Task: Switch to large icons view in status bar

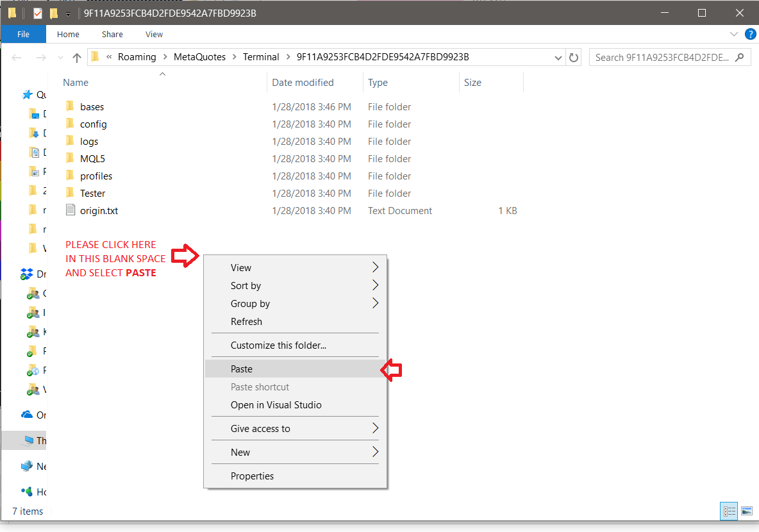Action: pos(746,511)
